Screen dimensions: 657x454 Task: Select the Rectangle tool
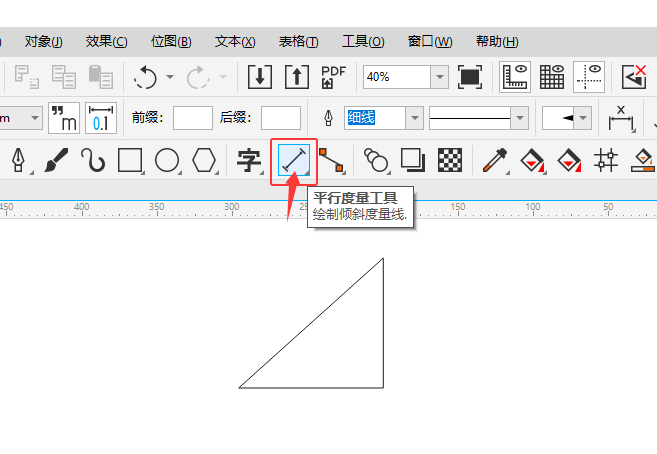130,160
